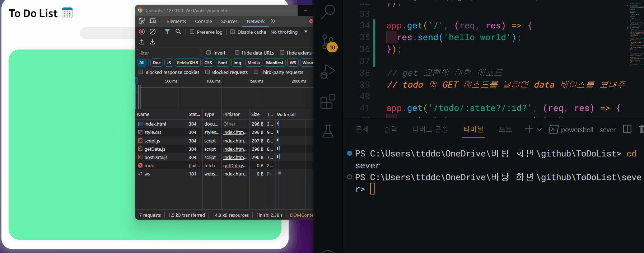This screenshot has width=644, height=253.
Task: Stop recording the network log
Action: (142, 32)
